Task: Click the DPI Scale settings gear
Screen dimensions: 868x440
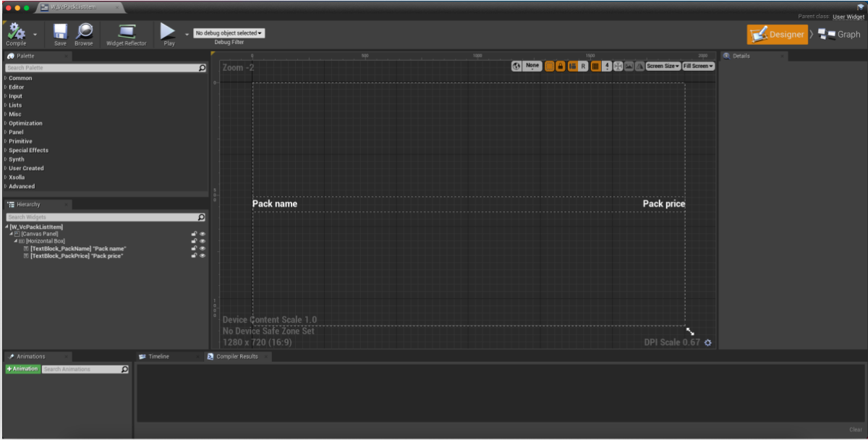Action: 707,342
